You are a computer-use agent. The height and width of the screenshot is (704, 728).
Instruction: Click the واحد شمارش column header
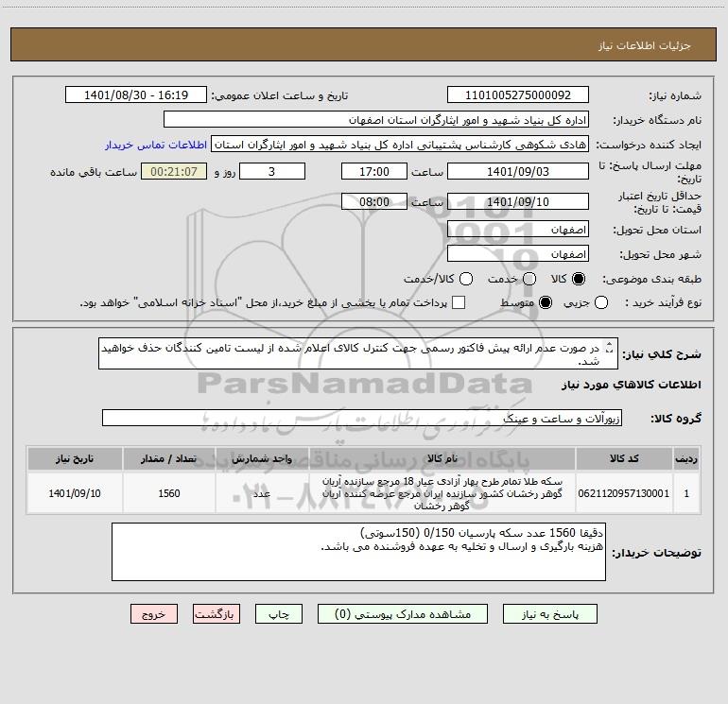pyautogui.click(x=262, y=458)
